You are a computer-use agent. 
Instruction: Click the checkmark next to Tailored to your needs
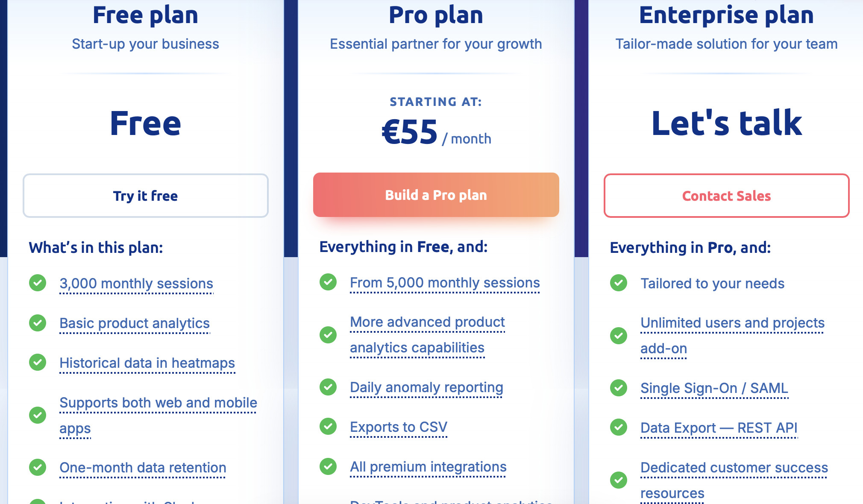(x=618, y=283)
